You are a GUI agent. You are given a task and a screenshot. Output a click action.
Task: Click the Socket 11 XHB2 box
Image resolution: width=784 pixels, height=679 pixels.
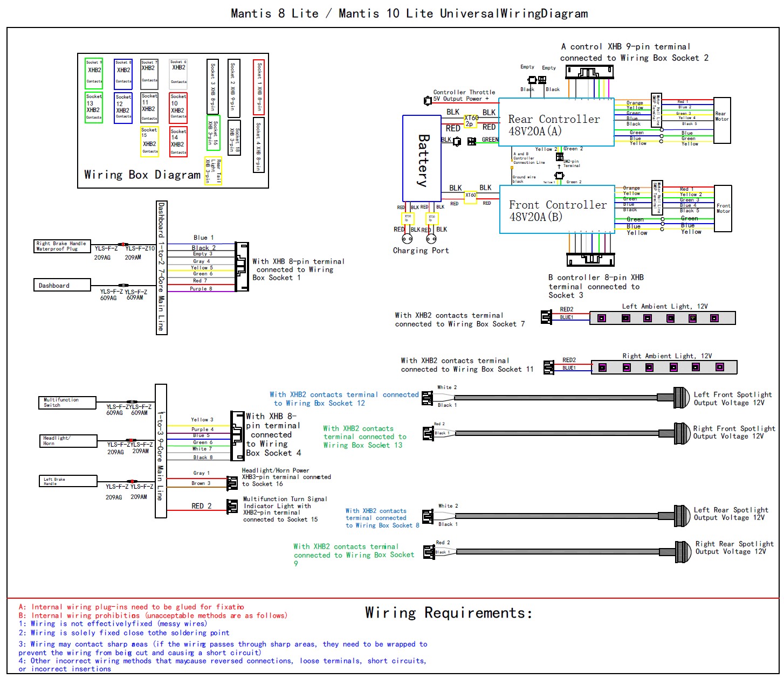pos(149,108)
